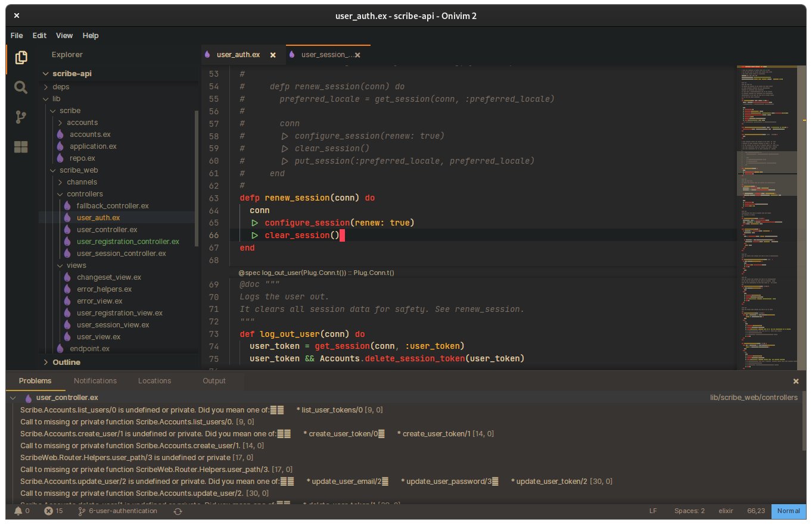The image size is (812, 525).
Task: Collapse the scribe folder
Action: click(x=53, y=111)
